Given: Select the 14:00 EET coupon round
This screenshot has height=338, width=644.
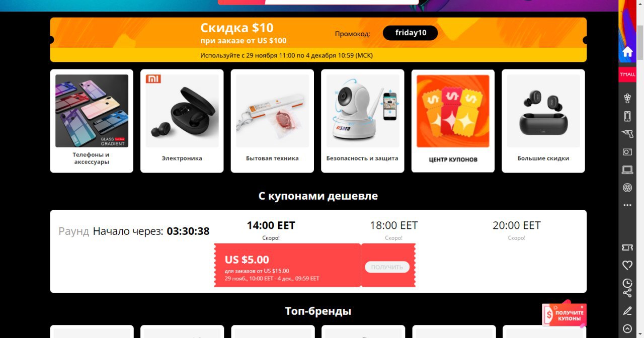Looking at the screenshot, I should pyautogui.click(x=271, y=230).
